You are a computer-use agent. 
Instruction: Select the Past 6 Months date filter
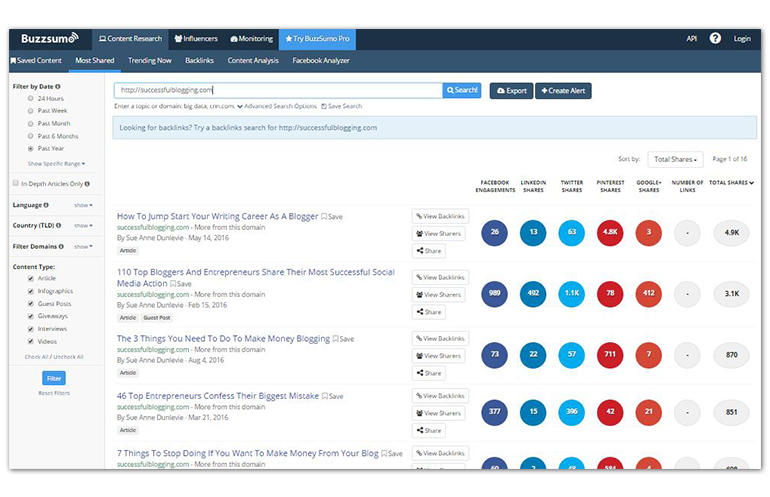click(30, 136)
